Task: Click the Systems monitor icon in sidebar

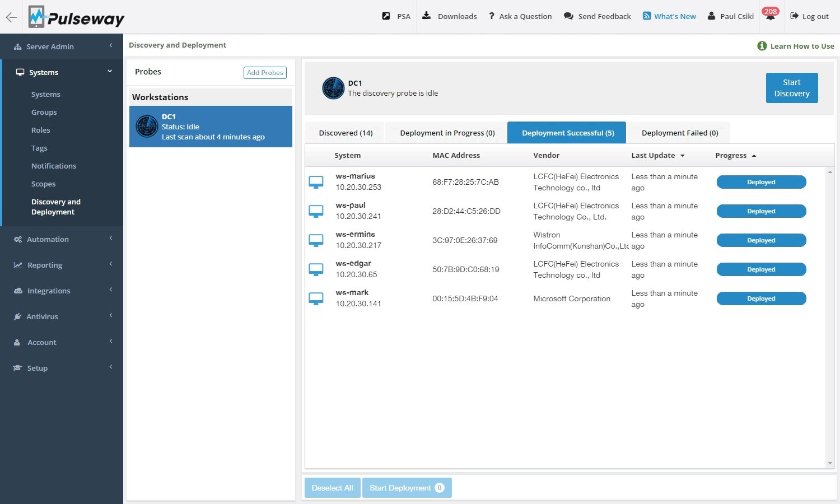Action: click(x=20, y=72)
